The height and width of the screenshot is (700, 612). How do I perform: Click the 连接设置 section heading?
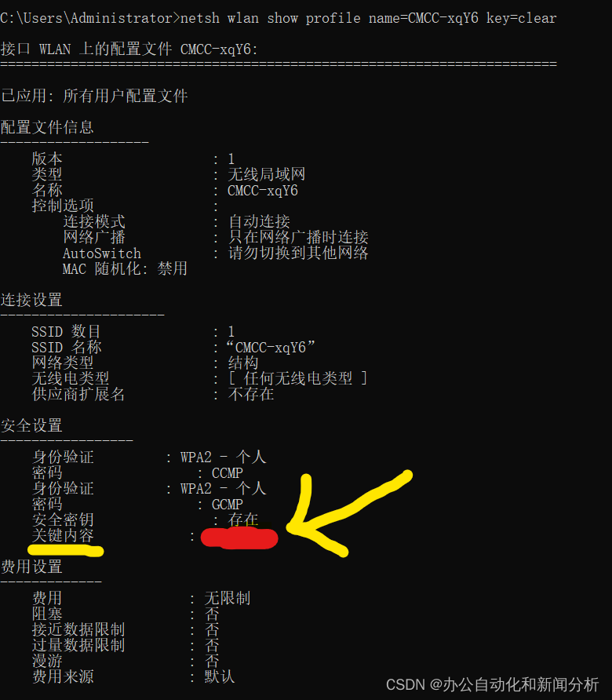tap(31, 300)
